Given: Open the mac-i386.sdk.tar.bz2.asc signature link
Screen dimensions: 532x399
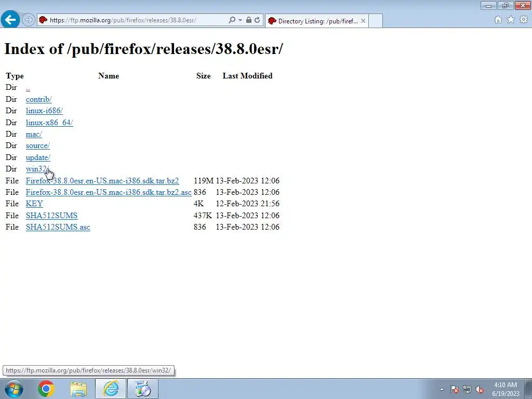Looking at the screenshot, I should 109,192.
